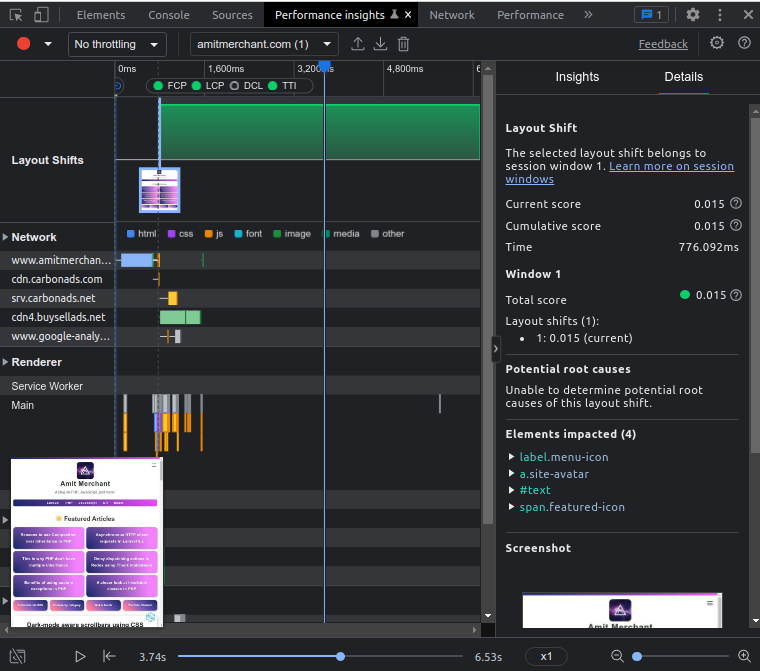Change playback speed with the x1 button
Screen dimensions: 760x671
[546, 656]
